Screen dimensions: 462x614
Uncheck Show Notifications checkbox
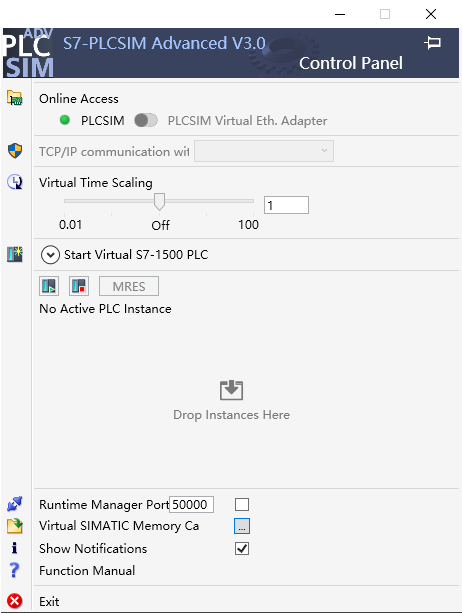pos(242,549)
